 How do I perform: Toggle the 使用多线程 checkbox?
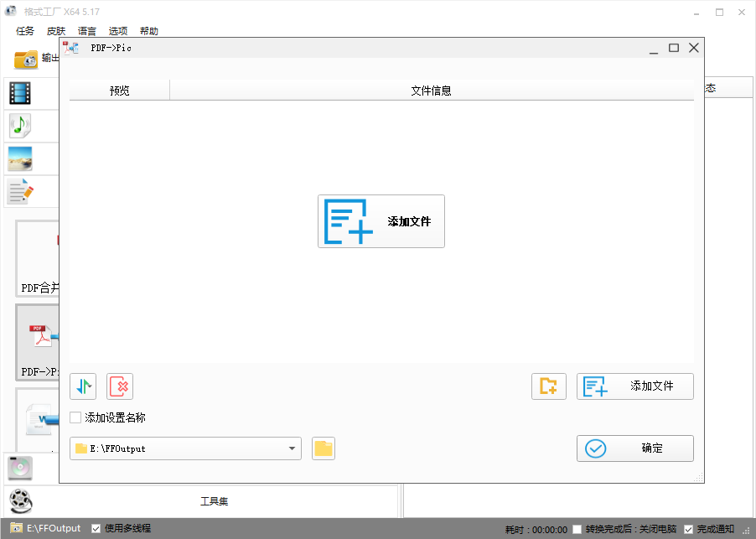click(x=95, y=528)
